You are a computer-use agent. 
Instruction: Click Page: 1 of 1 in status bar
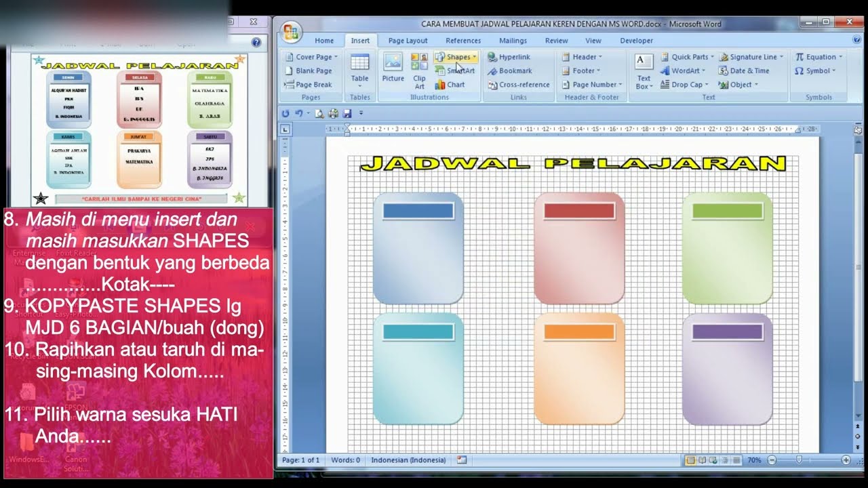(x=300, y=460)
